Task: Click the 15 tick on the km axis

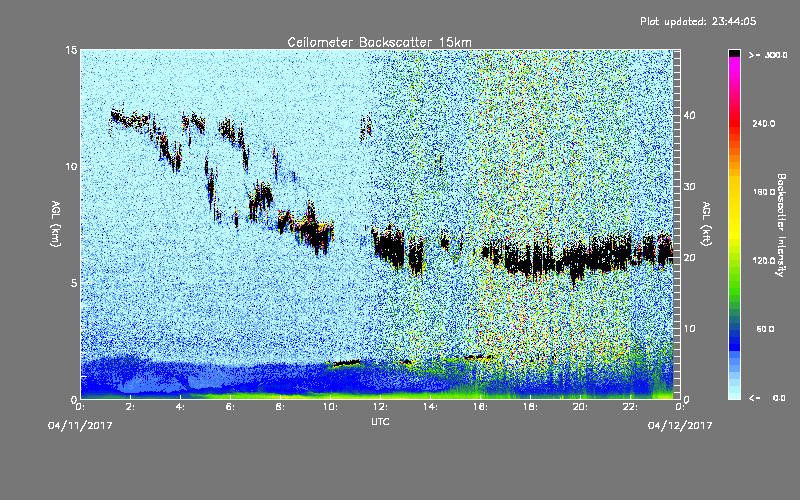Action: pos(71,50)
